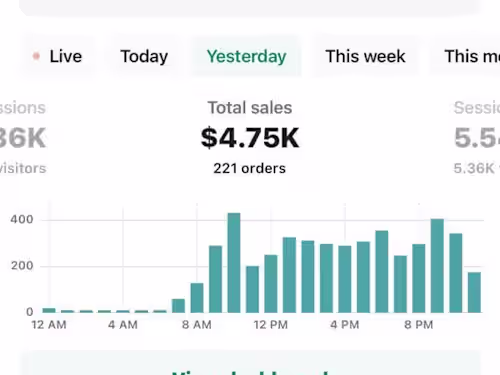This screenshot has height=375, width=500.
Task: Click the red Live indicator dot
Action: coord(36,56)
